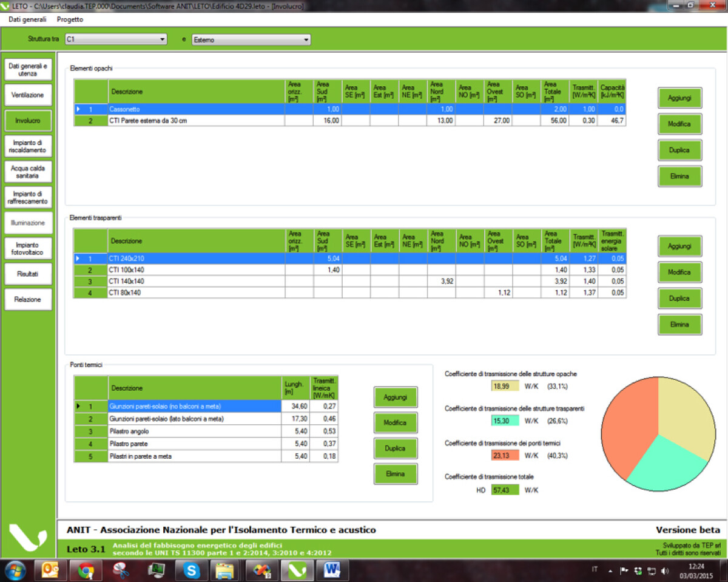Select the Pilastro angolo row

pyautogui.click(x=206, y=431)
